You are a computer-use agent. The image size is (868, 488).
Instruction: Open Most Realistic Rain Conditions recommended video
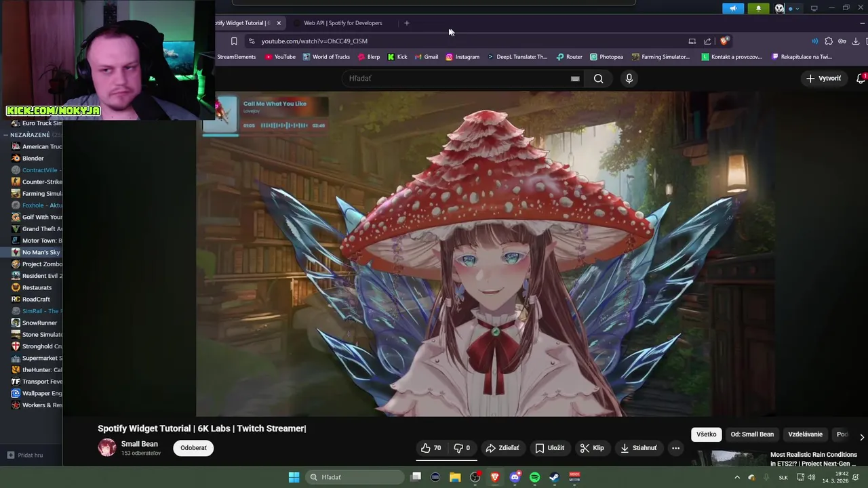[x=813, y=459]
